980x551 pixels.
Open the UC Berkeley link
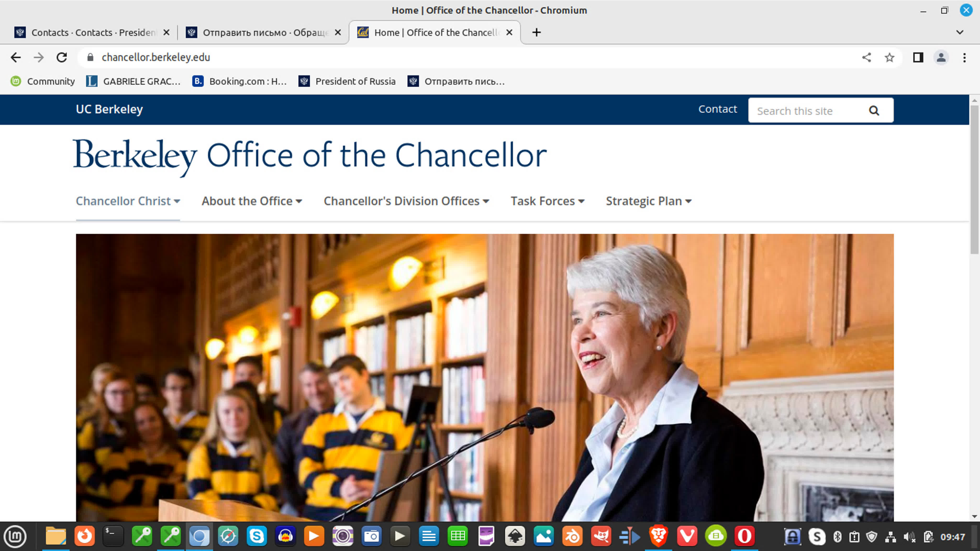coord(109,109)
